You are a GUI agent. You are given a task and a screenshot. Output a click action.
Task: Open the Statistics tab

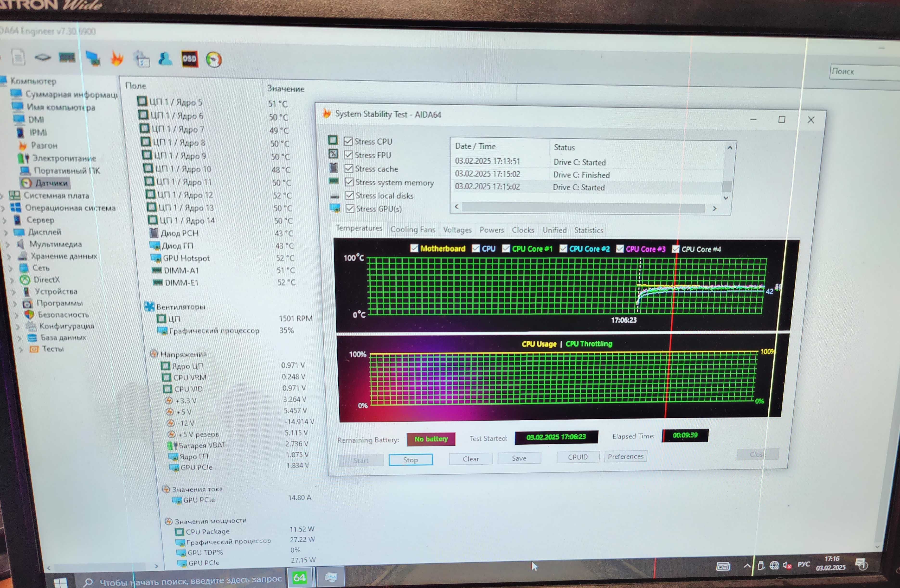pos(588,230)
